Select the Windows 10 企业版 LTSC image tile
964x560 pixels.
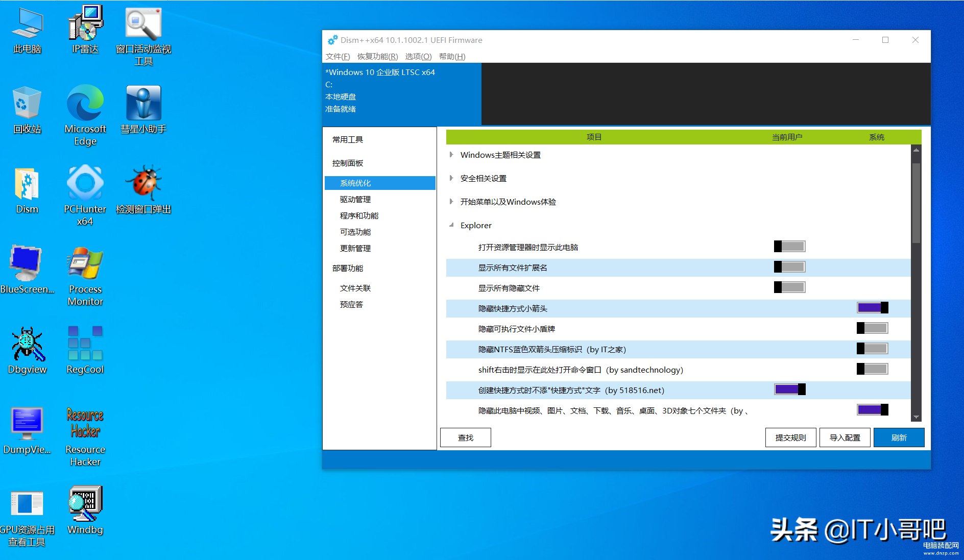click(x=402, y=94)
